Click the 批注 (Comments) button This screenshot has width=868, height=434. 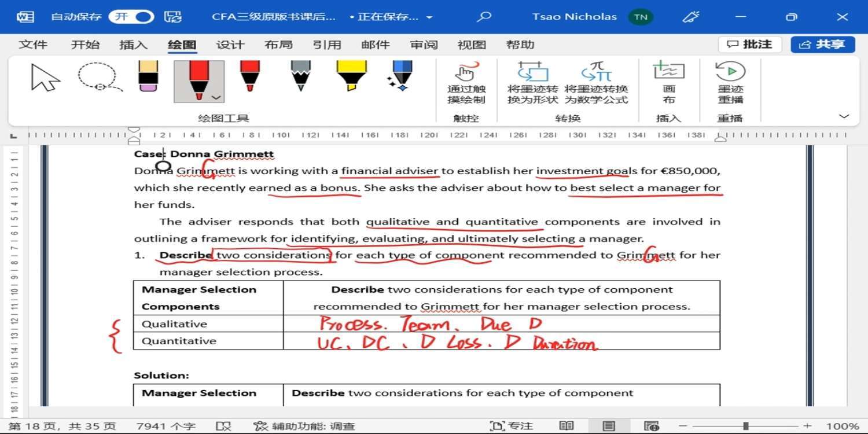[x=750, y=45]
